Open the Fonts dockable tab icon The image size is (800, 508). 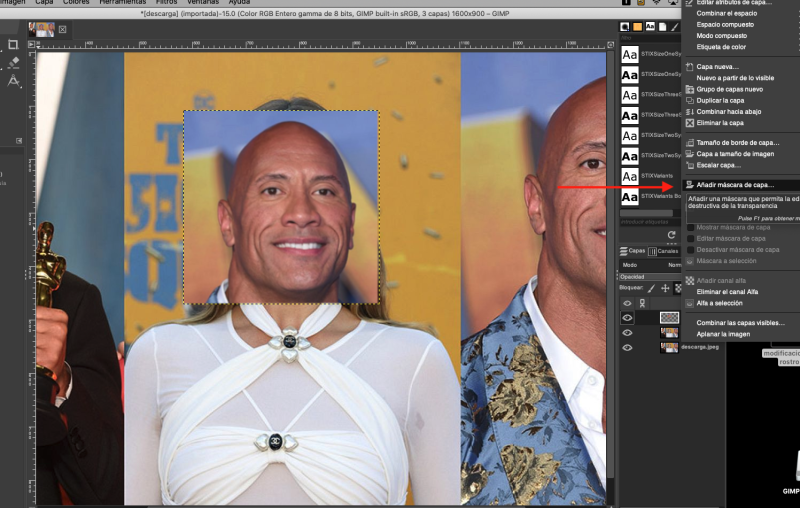tap(649, 27)
